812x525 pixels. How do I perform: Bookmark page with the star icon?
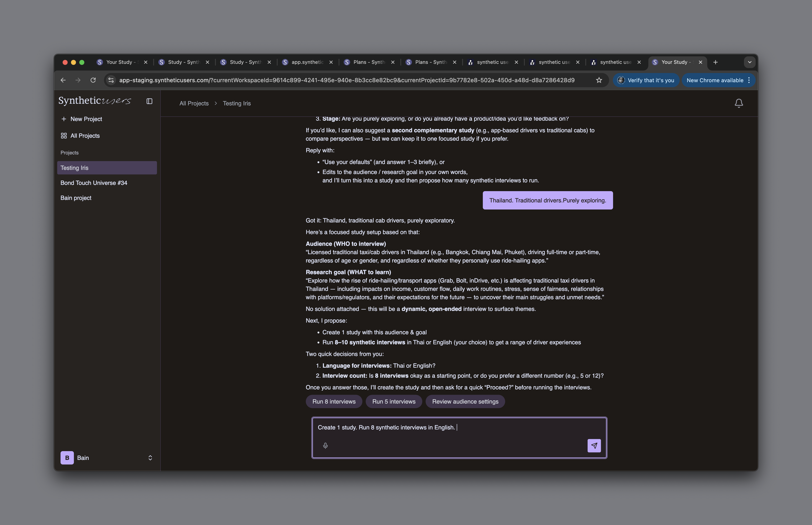pos(599,80)
